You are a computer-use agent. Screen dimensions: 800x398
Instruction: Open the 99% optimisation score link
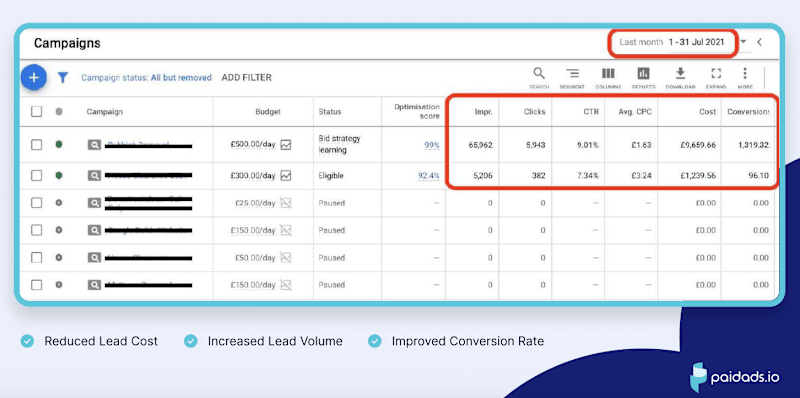[x=432, y=145]
